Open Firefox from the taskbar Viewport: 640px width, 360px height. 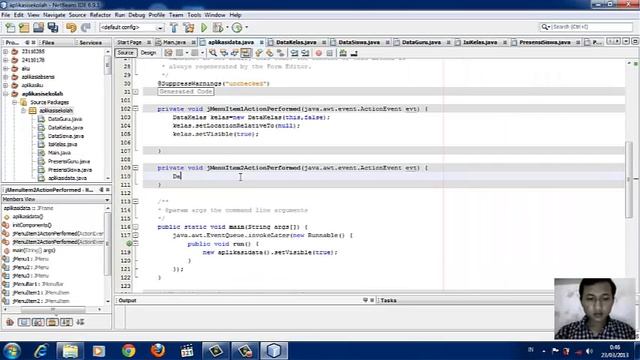pyautogui.click(x=158, y=351)
